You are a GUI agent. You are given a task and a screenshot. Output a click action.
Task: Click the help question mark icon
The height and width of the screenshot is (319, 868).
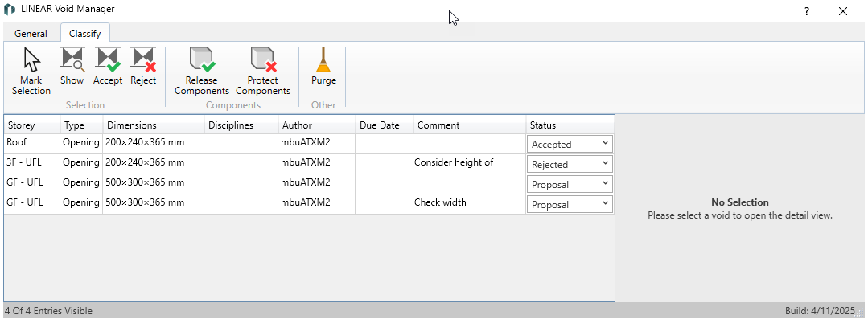pos(807,11)
